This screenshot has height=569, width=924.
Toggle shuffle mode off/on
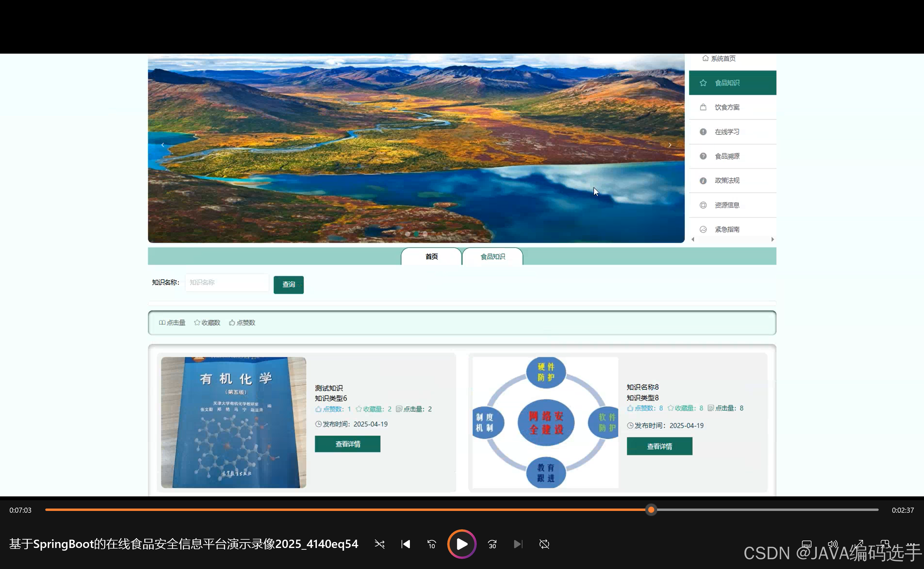tap(379, 544)
